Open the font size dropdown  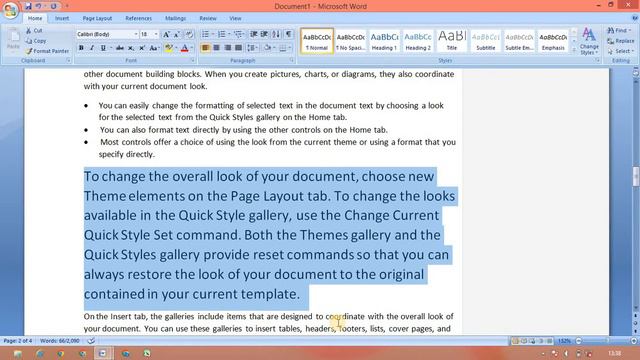(156, 35)
